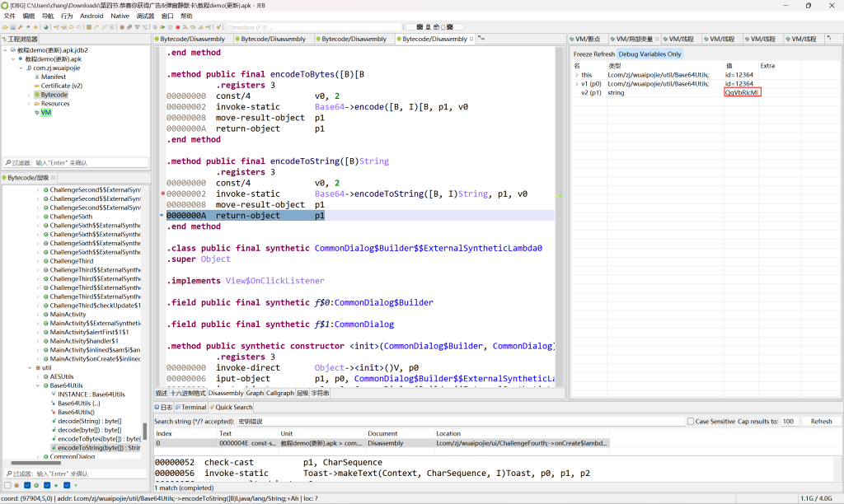Expand the 'this' variable row

coord(576,75)
